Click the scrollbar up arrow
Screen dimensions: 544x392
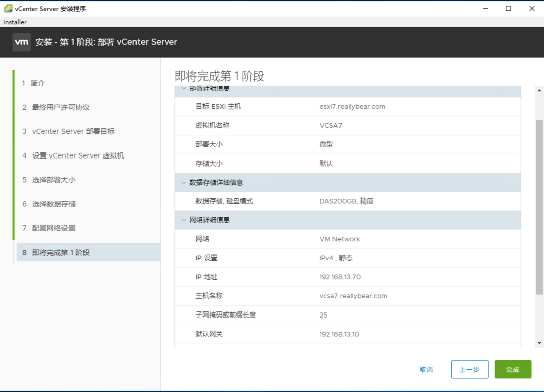coord(539,91)
